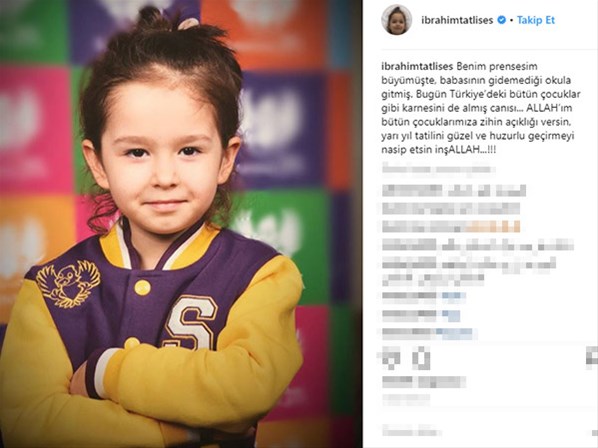Click first blurred line below caption
Screen dimensions: 598x448
[439, 169]
